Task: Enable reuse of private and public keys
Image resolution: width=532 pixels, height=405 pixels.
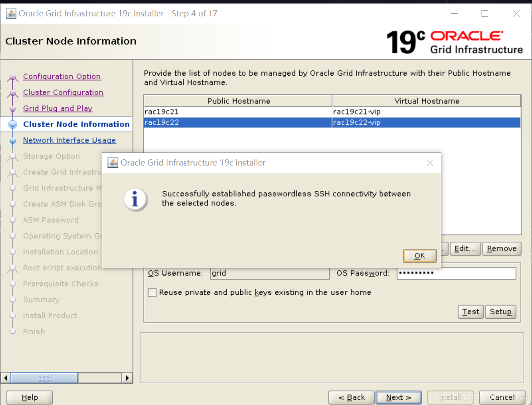Action: click(x=152, y=293)
